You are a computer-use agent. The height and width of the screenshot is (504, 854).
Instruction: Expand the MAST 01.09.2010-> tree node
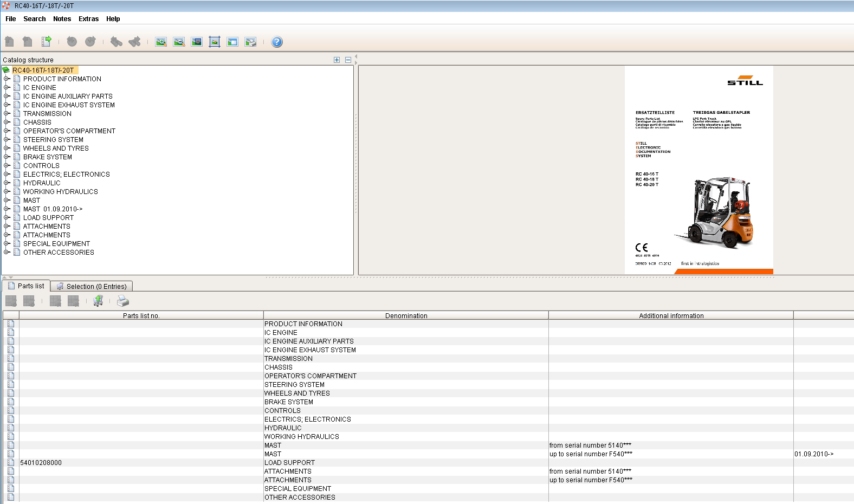pyautogui.click(x=7, y=209)
